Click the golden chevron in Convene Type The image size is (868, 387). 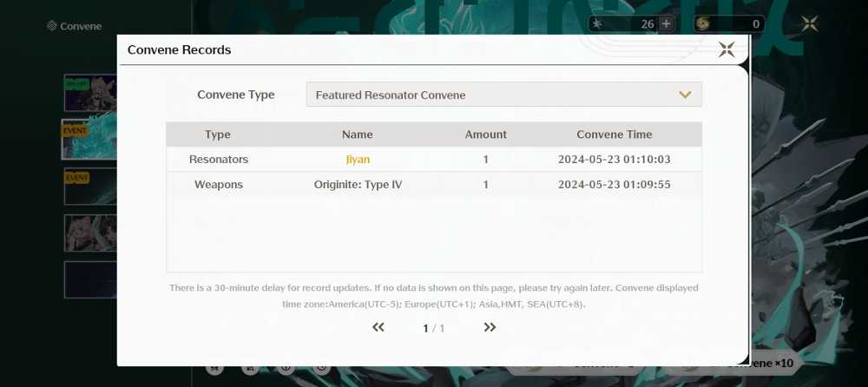(x=685, y=95)
